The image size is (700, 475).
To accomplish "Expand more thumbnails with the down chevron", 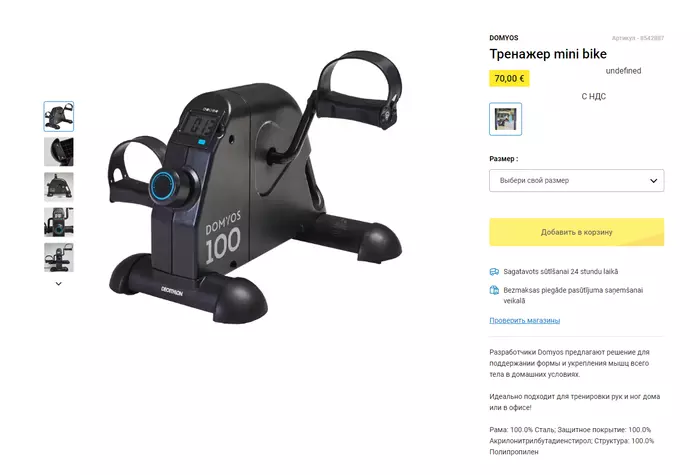I will tap(58, 283).
